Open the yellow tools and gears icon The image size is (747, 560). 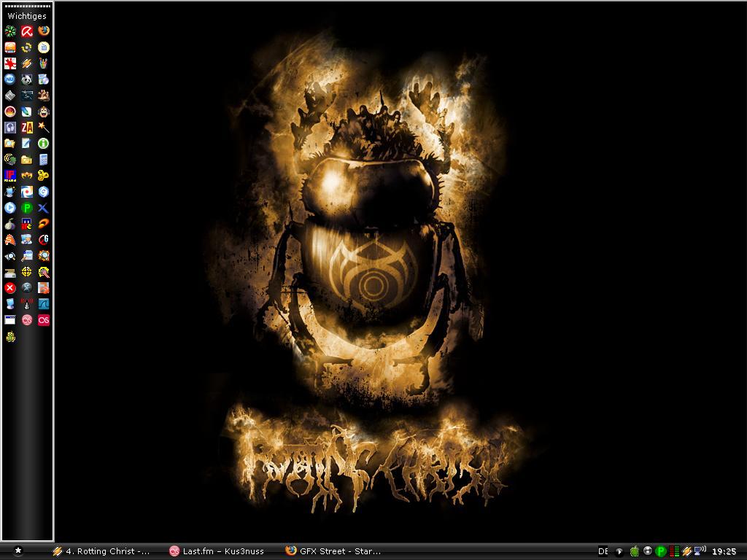pos(43,176)
